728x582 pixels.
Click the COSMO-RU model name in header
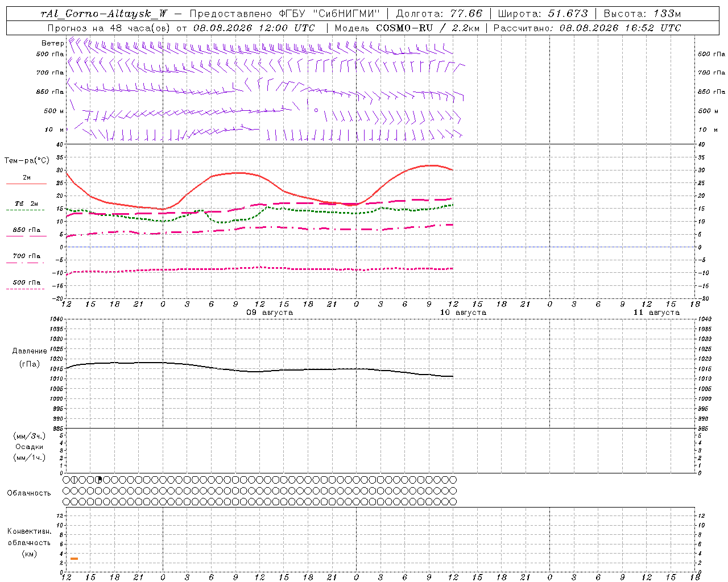(404, 28)
